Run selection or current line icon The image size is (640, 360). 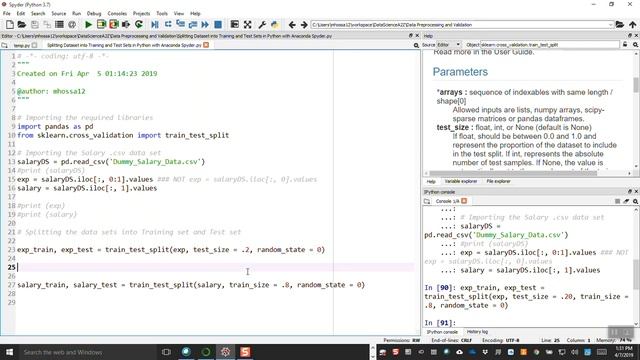(x=126, y=24)
